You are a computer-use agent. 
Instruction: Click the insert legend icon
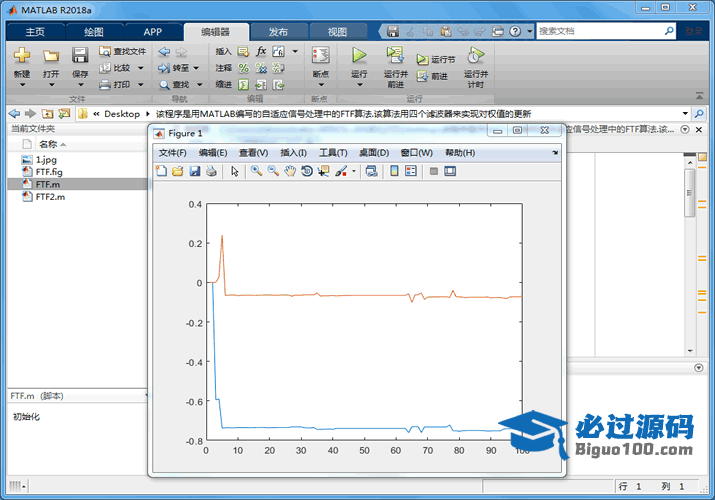pyautogui.click(x=411, y=171)
